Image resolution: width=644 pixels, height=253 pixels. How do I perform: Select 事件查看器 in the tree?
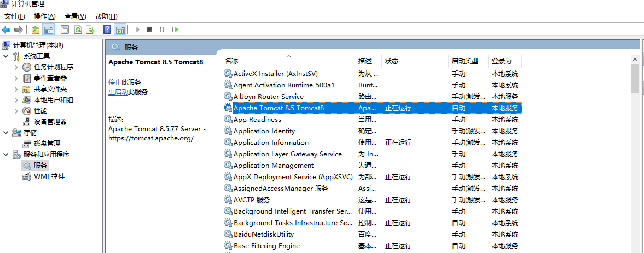click(50, 78)
